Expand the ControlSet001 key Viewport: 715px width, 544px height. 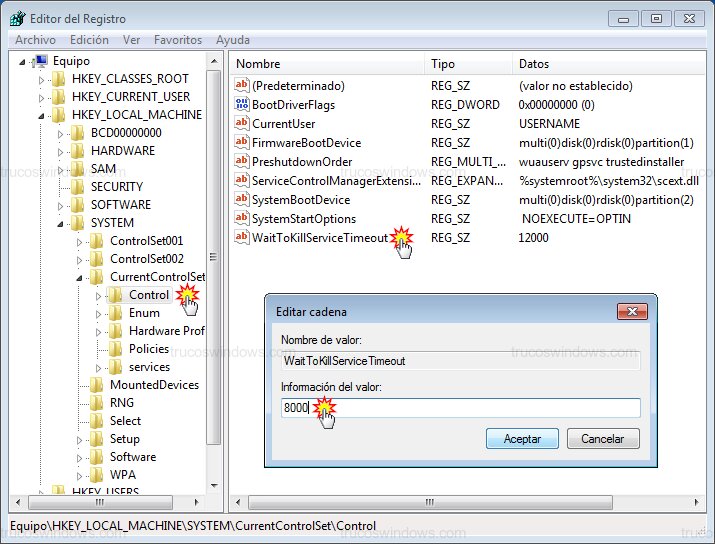(x=79, y=241)
